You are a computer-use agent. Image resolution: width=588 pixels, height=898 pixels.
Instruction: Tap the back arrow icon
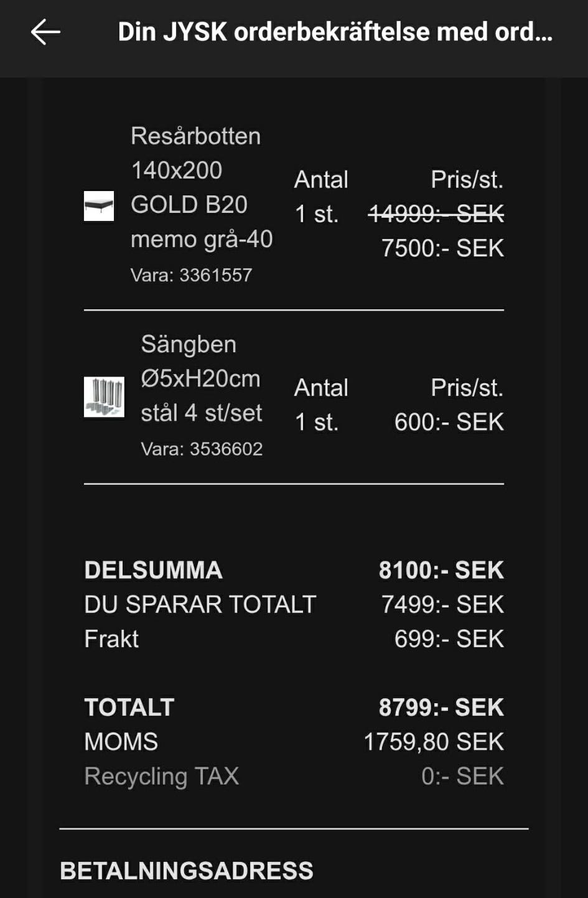click(x=45, y=32)
